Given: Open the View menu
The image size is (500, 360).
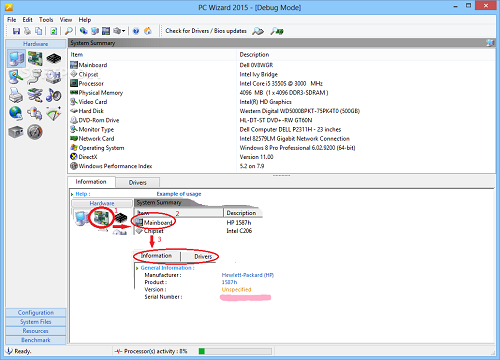Looking at the screenshot, I should click(66, 20).
